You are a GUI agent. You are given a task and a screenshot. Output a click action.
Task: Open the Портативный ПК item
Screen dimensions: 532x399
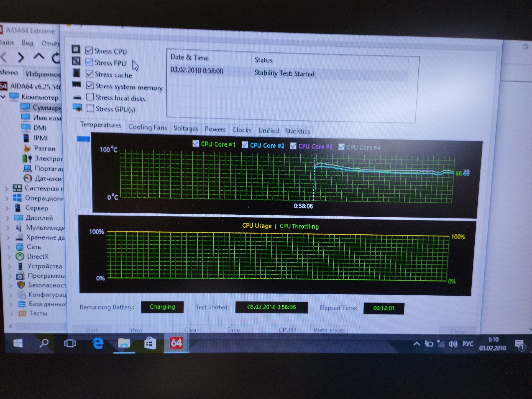tap(49, 168)
